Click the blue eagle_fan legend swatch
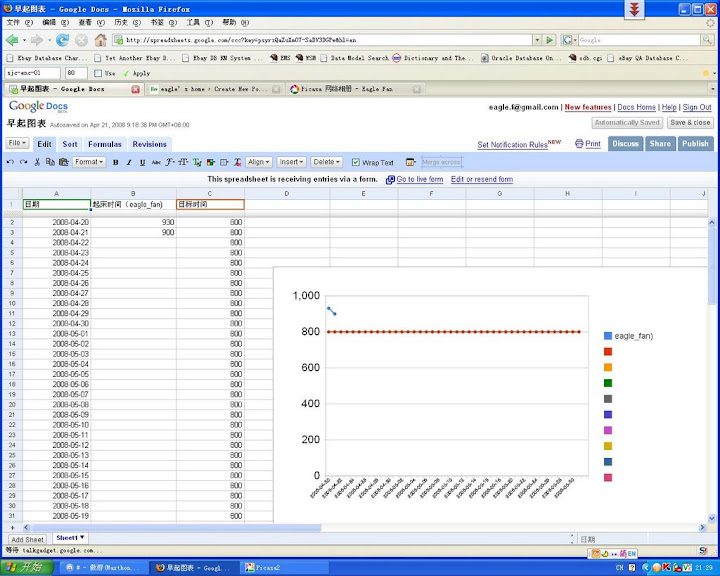Image resolution: width=720 pixels, height=576 pixels. click(608, 336)
